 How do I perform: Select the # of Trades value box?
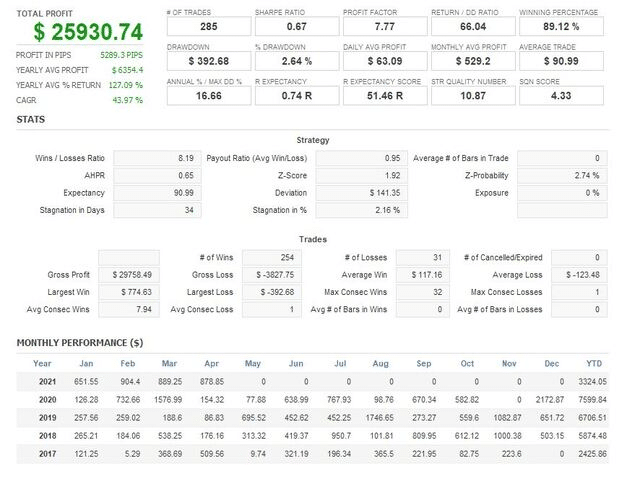pos(209,28)
